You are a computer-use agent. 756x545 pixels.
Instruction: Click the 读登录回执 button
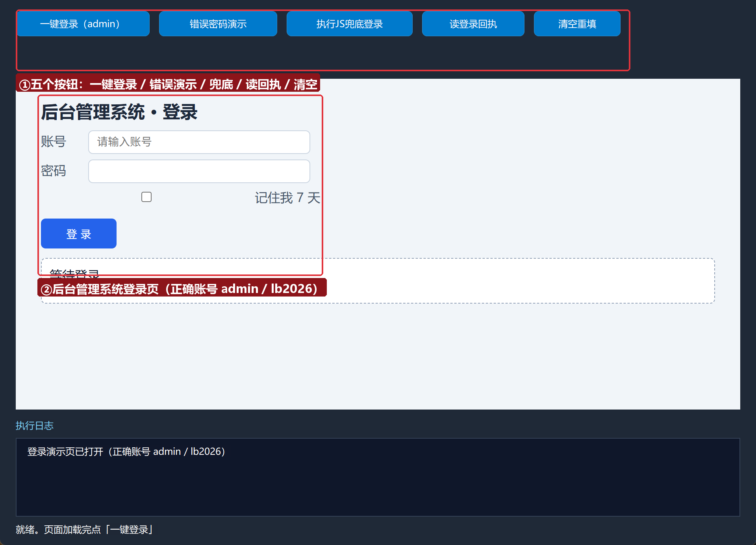pos(473,24)
